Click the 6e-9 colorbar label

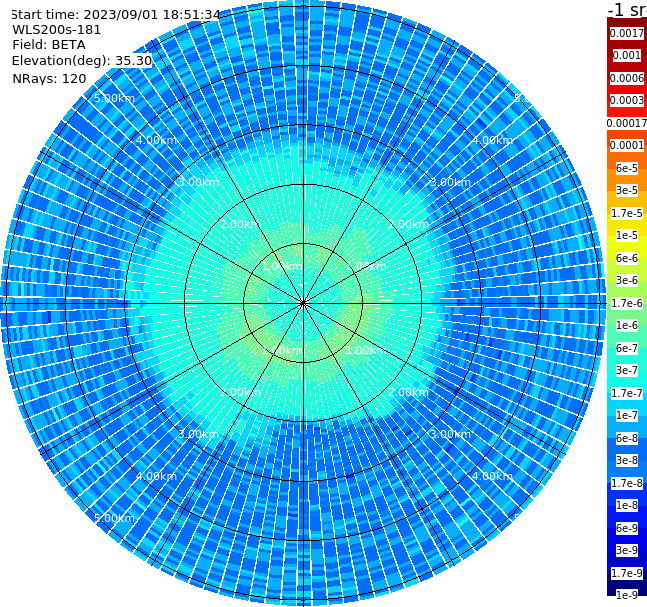tap(627, 528)
